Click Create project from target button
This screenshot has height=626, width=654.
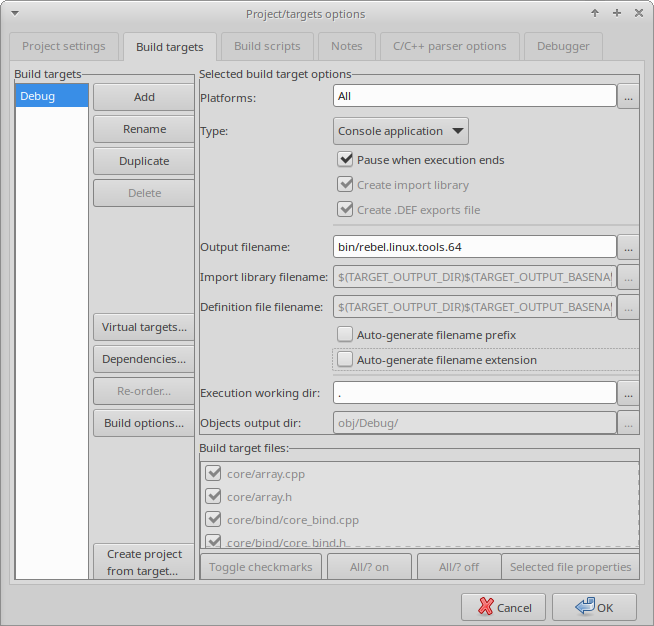144,562
